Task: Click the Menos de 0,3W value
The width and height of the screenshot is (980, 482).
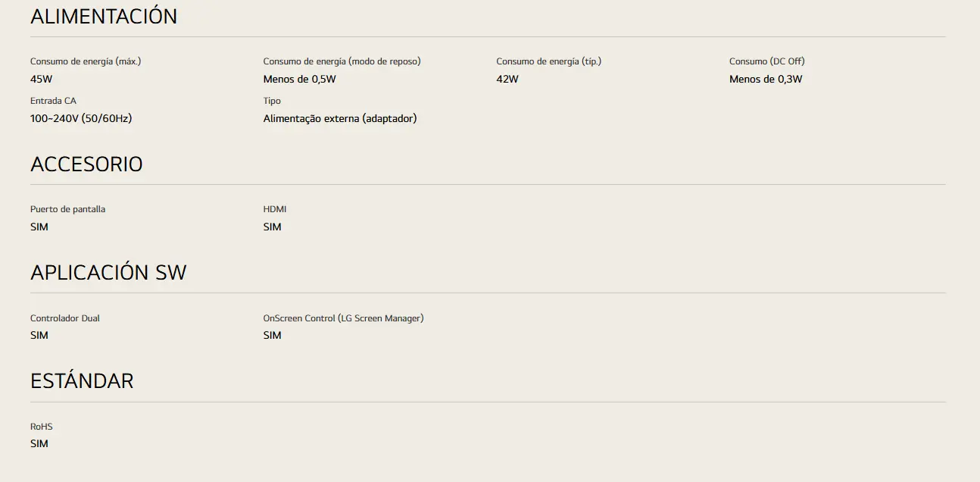Action: point(766,79)
